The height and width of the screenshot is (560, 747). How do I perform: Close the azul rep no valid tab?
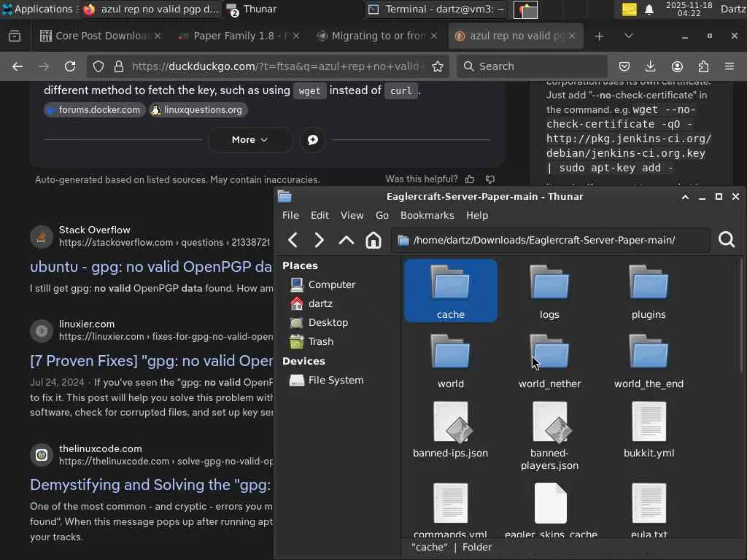(x=572, y=36)
